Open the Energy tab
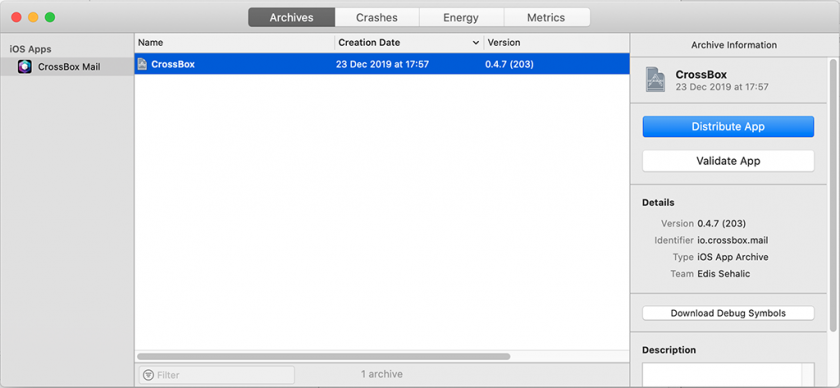The height and width of the screenshot is (388, 840). [x=461, y=18]
